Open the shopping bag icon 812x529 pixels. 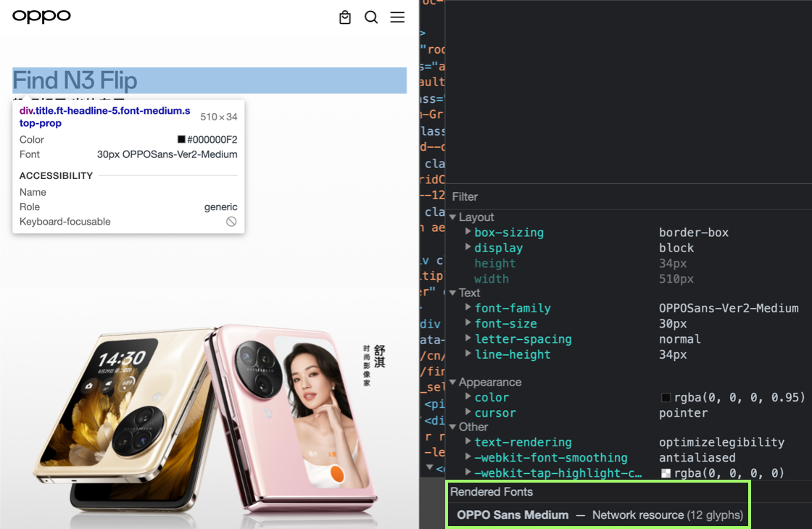[x=345, y=17]
